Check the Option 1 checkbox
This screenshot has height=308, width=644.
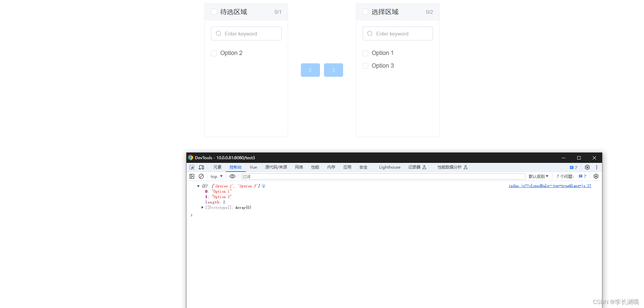pyautogui.click(x=365, y=53)
